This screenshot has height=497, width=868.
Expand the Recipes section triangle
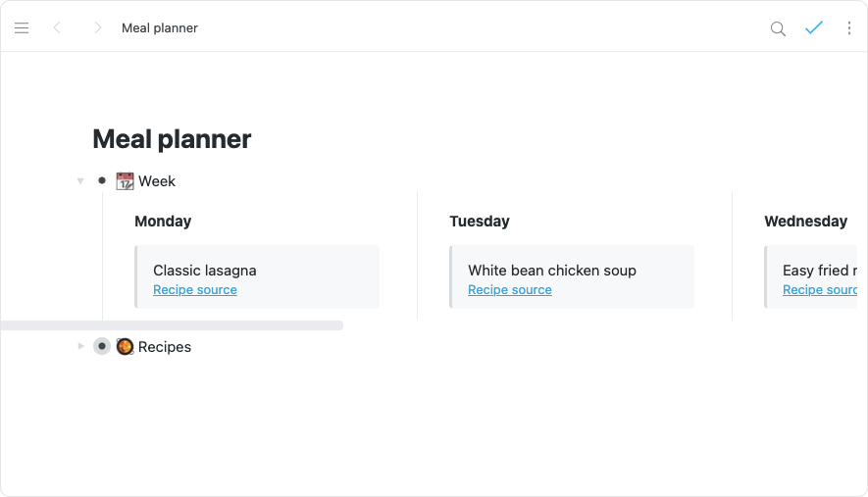point(80,347)
